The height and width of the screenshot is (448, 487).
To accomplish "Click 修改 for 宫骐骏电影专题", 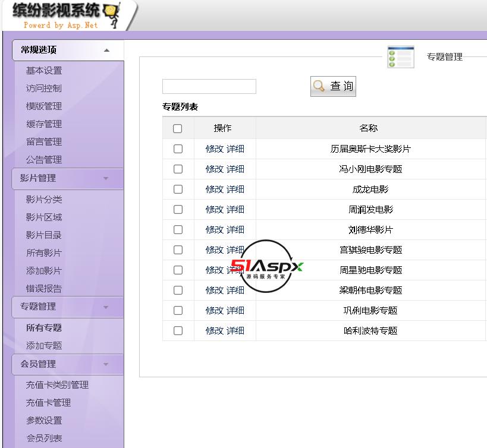I will 215,250.
